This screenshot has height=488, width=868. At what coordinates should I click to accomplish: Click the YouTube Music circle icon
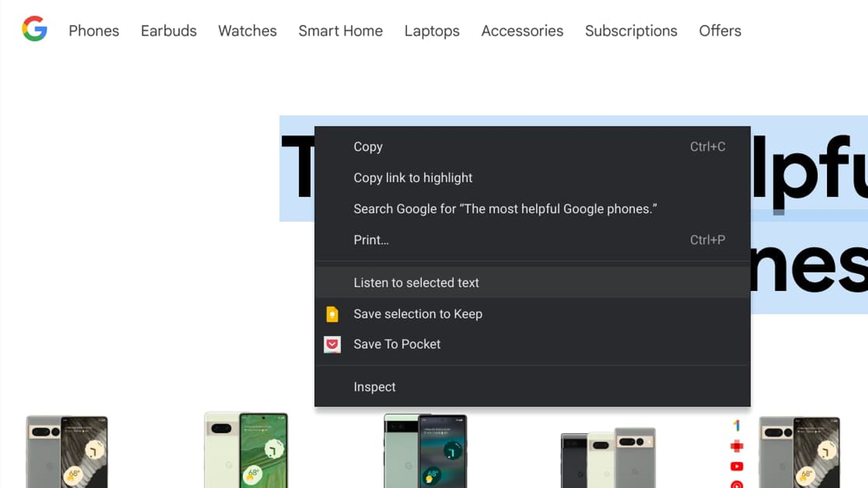click(736, 484)
